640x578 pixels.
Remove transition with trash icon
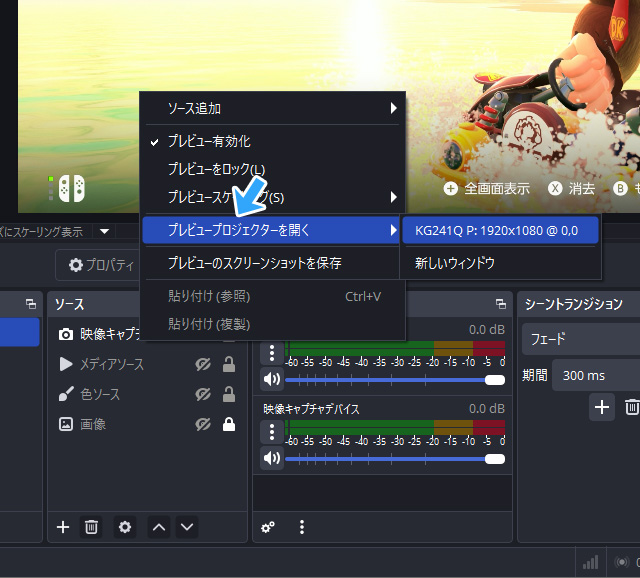[x=631, y=407]
